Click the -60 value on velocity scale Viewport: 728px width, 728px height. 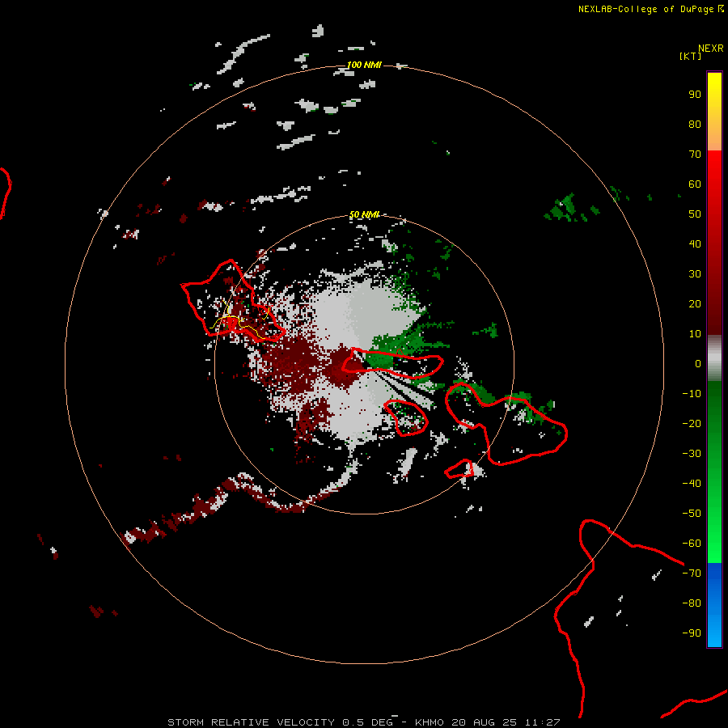click(x=692, y=544)
